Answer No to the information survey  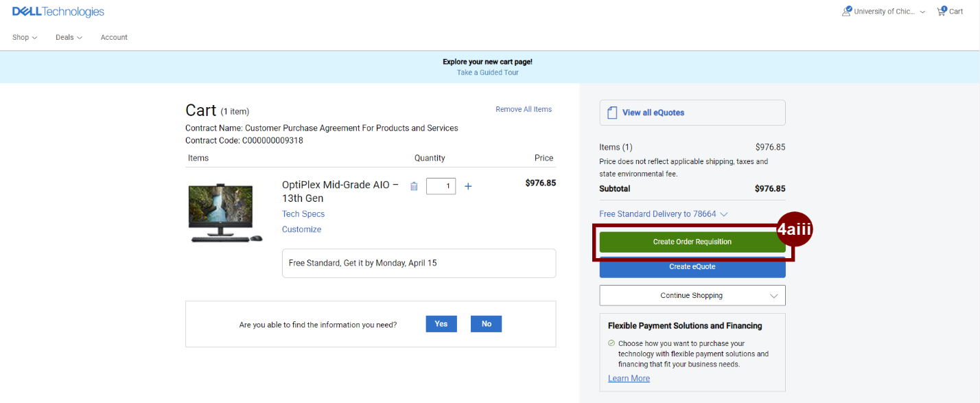[487, 324]
